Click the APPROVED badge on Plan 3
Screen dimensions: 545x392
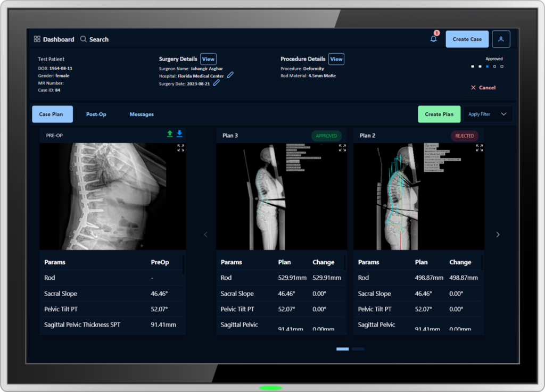click(326, 136)
